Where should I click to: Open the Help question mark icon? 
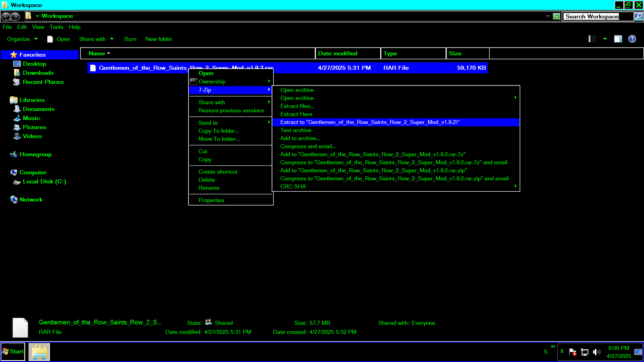click(x=632, y=39)
